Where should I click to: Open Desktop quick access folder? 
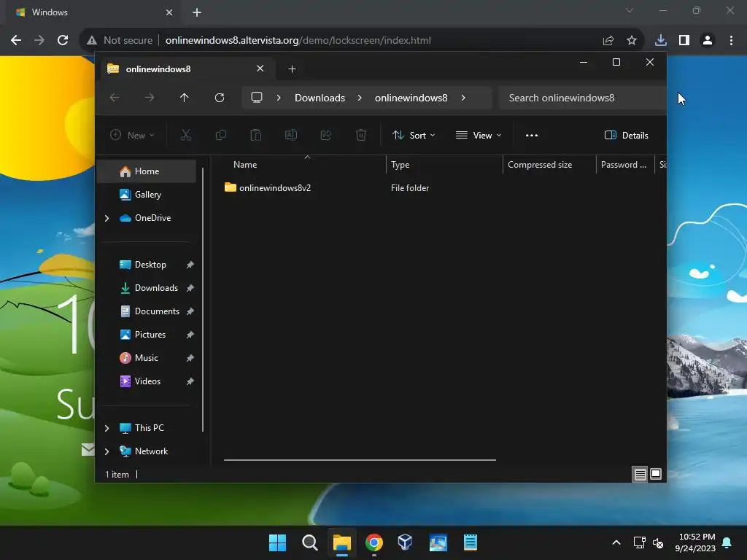pyautogui.click(x=147, y=265)
